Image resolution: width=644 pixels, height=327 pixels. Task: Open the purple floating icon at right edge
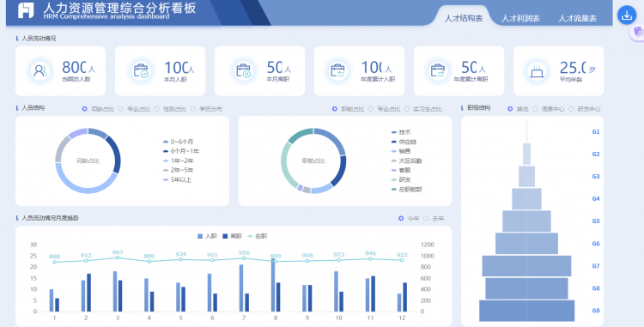point(638,32)
